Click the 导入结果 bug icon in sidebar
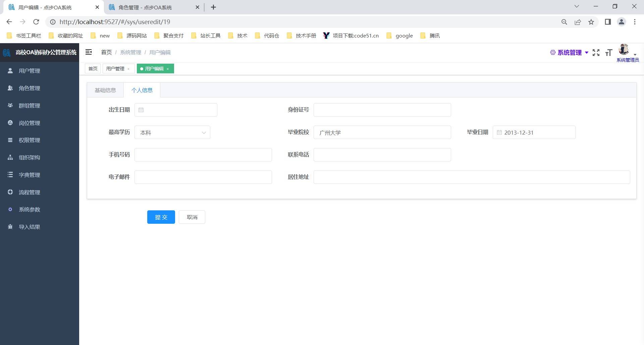The height and width of the screenshot is (345, 644). 10,227
